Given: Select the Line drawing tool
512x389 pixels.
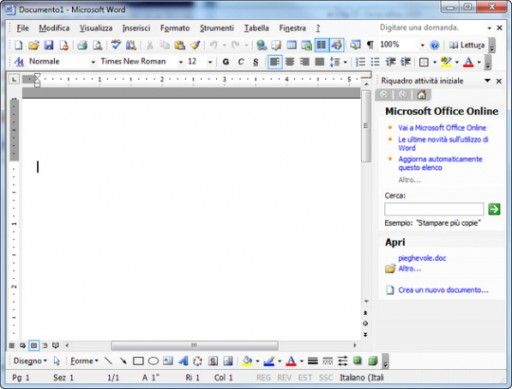Looking at the screenshot, I should click(108, 361).
